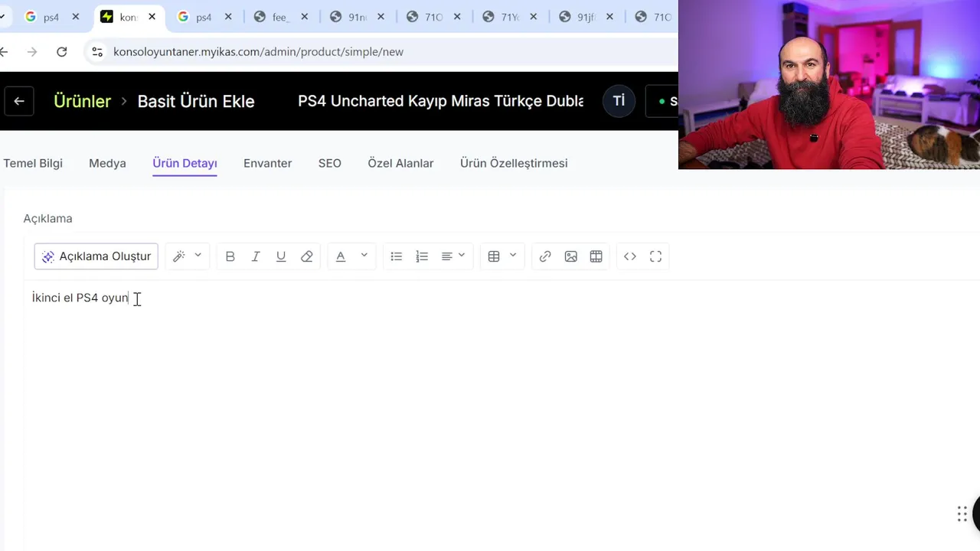Select the Ürün Detayı tab
Viewport: 980px width, 551px height.
pyautogui.click(x=185, y=163)
